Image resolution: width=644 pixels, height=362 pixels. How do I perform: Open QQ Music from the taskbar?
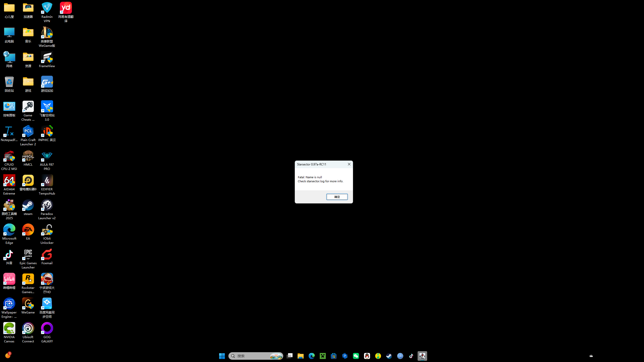[x=378, y=356]
